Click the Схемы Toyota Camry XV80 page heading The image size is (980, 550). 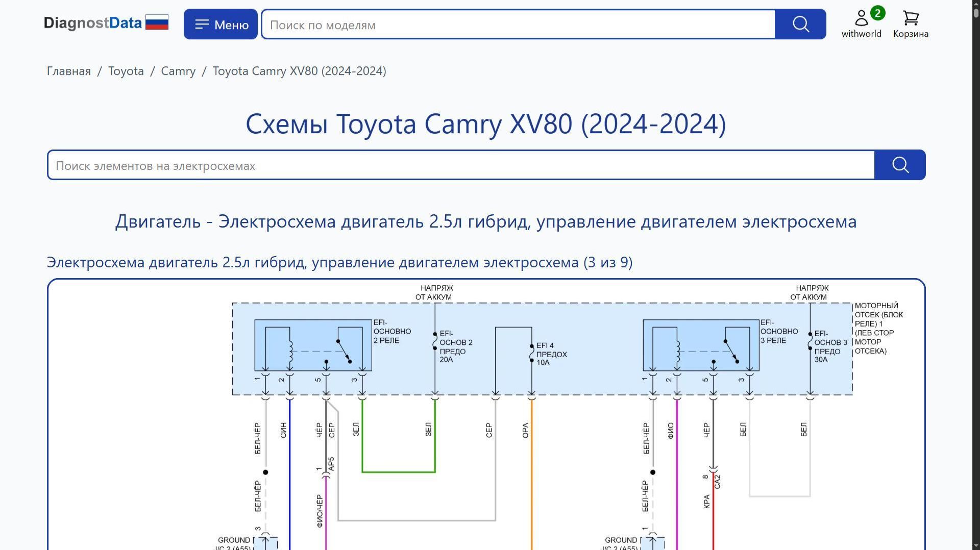(x=486, y=124)
